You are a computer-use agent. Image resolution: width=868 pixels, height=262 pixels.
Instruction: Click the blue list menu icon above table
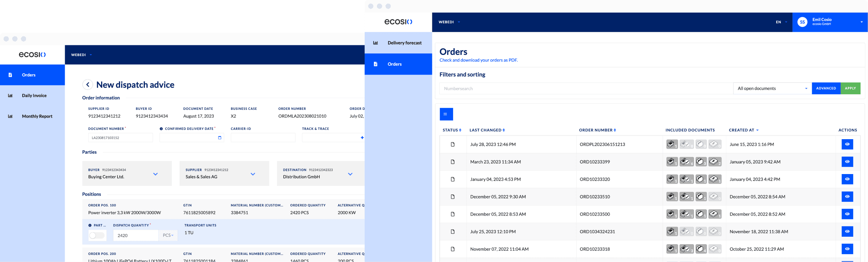(x=446, y=114)
